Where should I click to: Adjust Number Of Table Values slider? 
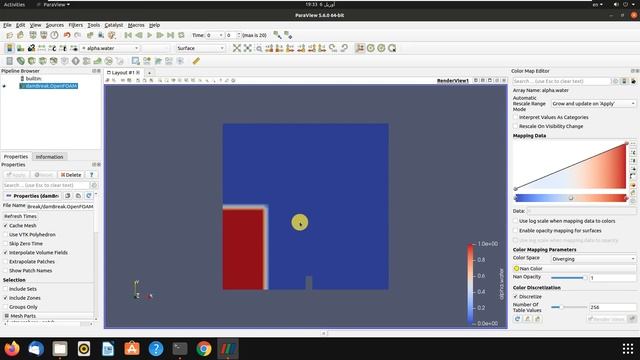tap(569, 307)
